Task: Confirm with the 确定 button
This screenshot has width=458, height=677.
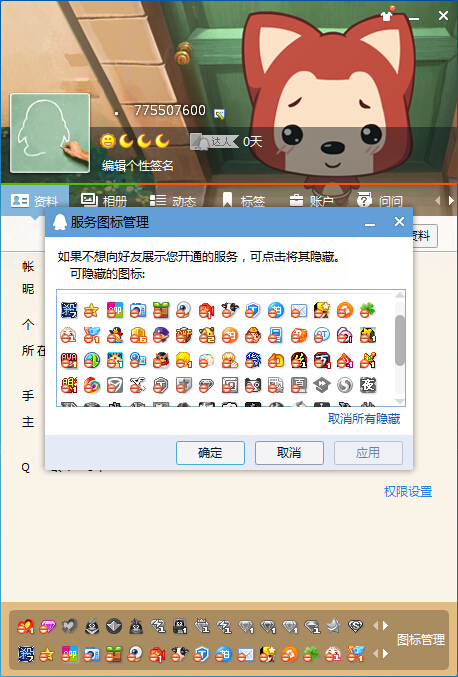Action: (210, 452)
